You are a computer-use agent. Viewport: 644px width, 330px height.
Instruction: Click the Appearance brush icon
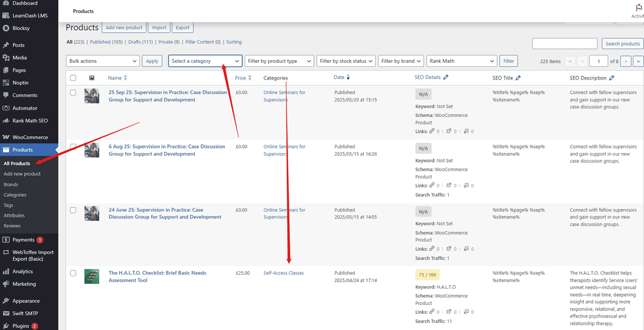point(6,301)
